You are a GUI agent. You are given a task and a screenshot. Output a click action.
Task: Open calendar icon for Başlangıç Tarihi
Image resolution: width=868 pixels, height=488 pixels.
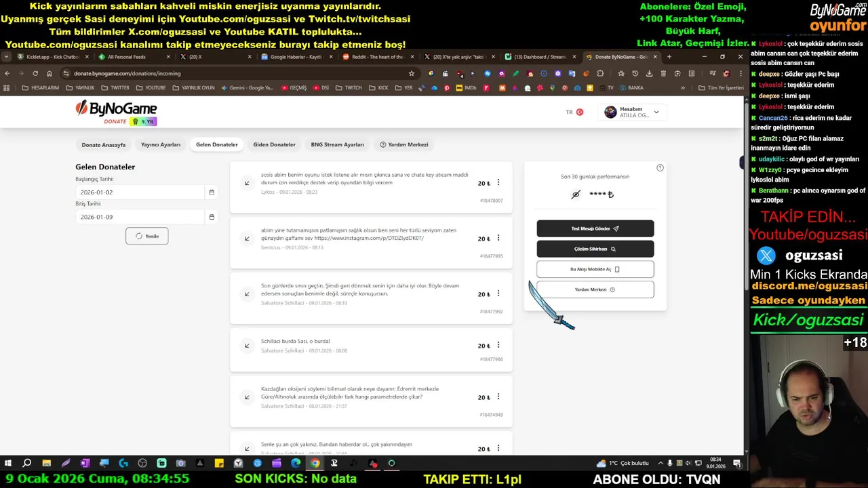pos(212,192)
